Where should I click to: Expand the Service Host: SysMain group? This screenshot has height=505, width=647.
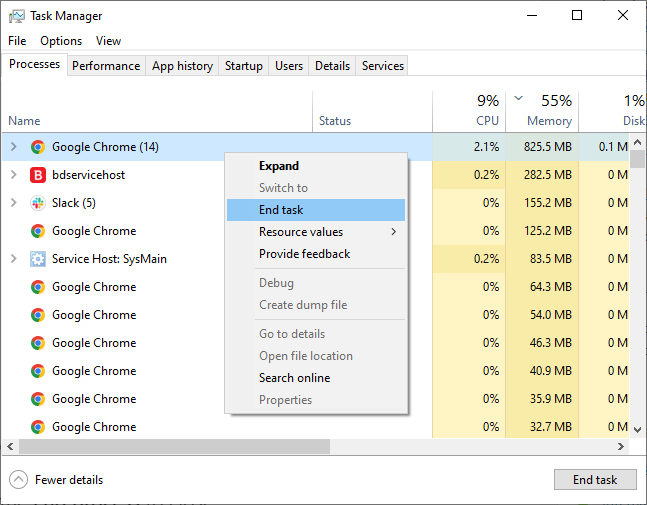point(13,259)
